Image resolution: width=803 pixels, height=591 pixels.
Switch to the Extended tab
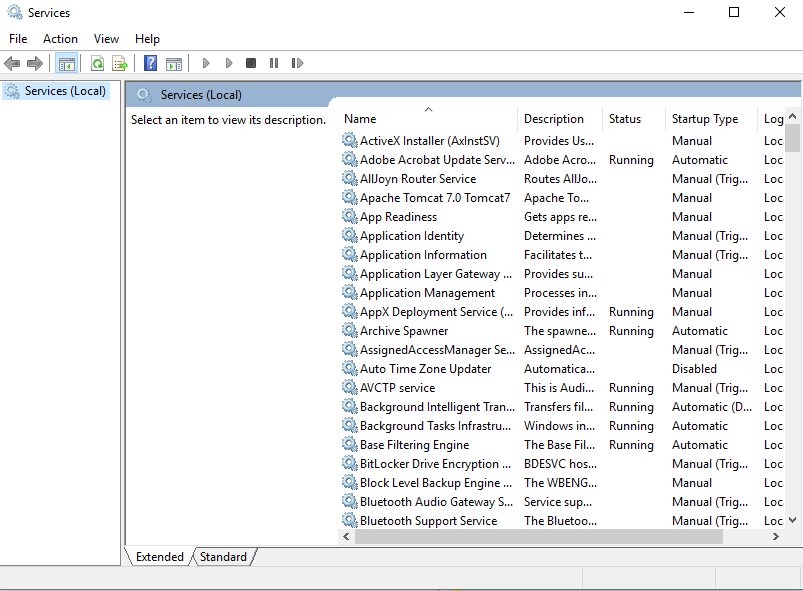[x=159, y=557]
